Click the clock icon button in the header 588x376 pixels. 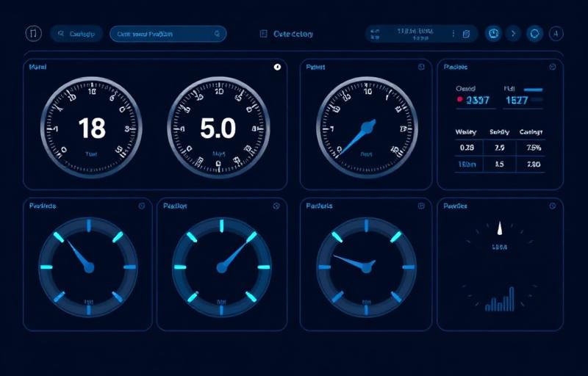tap(493, 34)
